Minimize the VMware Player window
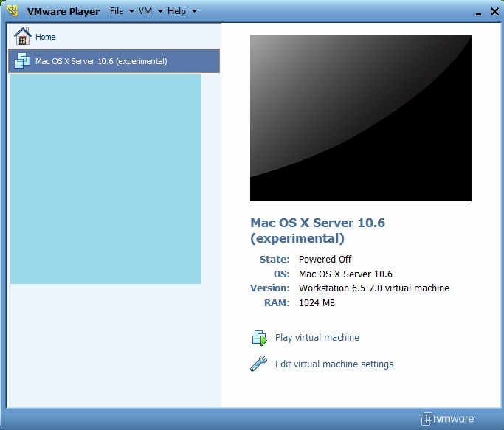The height and width of the screenshot is (430, 504). [479, 13]
